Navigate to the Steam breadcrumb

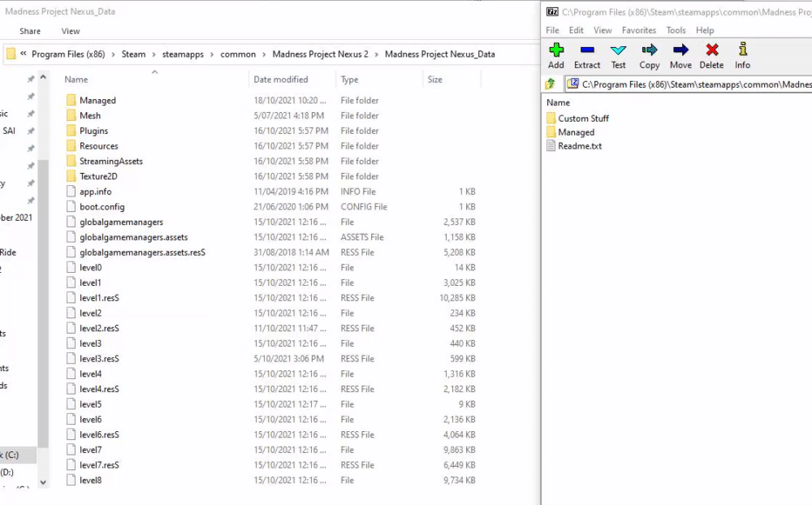(134, 54)
